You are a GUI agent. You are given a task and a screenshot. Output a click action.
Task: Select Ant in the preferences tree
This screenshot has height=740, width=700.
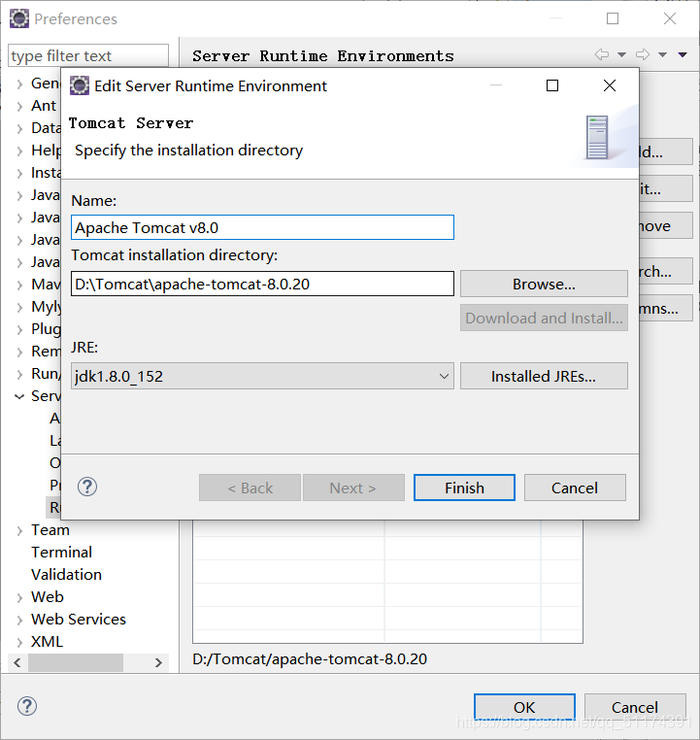pyautogui.click(x=44, y=105)
